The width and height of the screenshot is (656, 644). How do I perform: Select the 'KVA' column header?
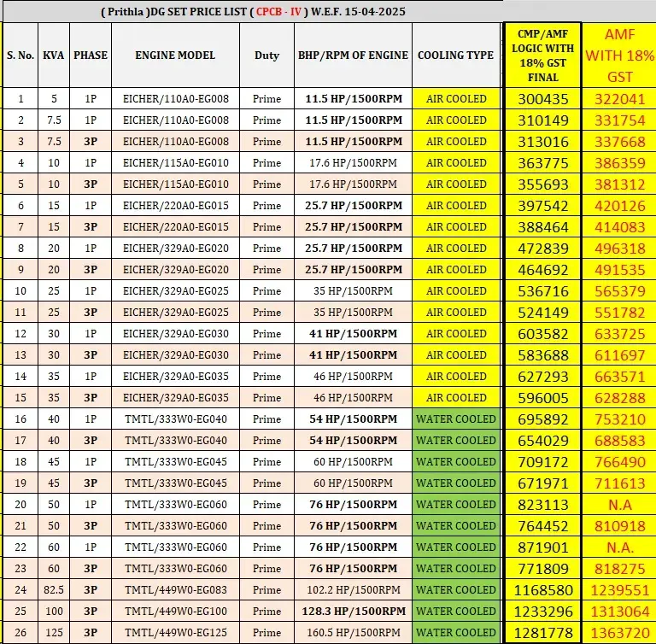tap(54, 56)
